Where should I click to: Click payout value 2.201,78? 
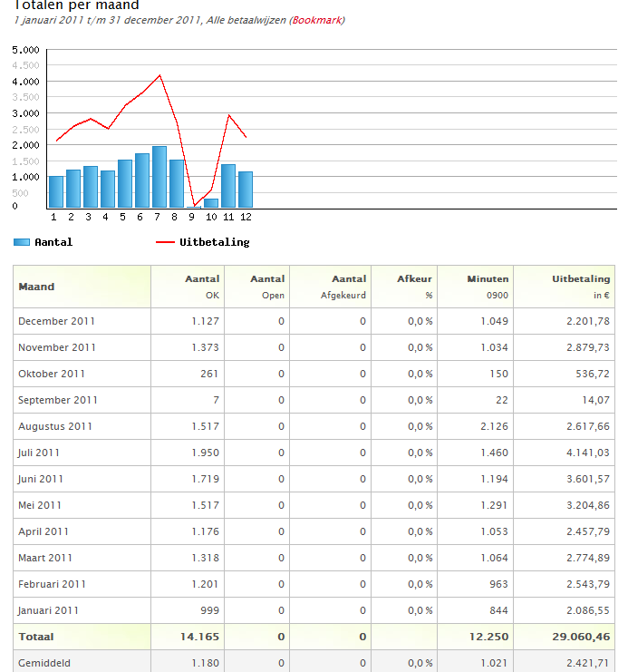588,321
